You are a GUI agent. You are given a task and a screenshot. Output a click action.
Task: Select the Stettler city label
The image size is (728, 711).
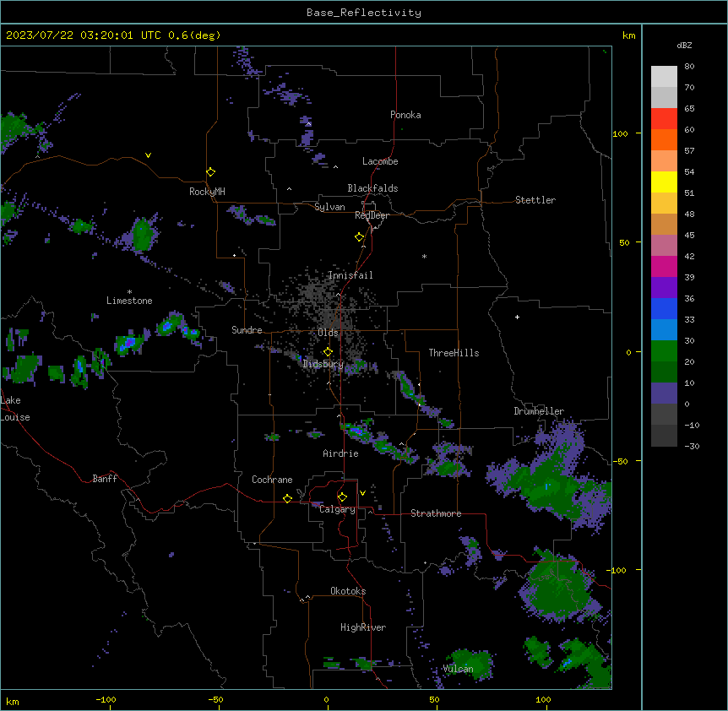click(x=535, y=200)
